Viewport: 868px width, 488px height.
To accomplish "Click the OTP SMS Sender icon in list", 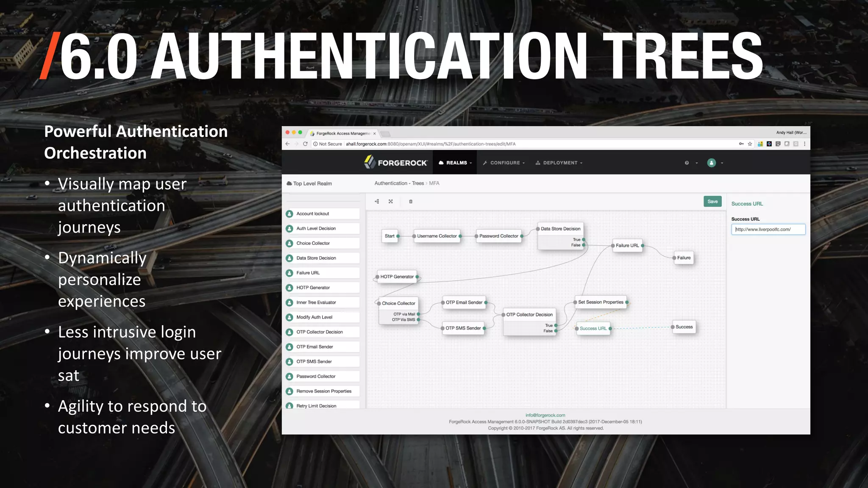I will pyautogui.click(x=289, y=362).
